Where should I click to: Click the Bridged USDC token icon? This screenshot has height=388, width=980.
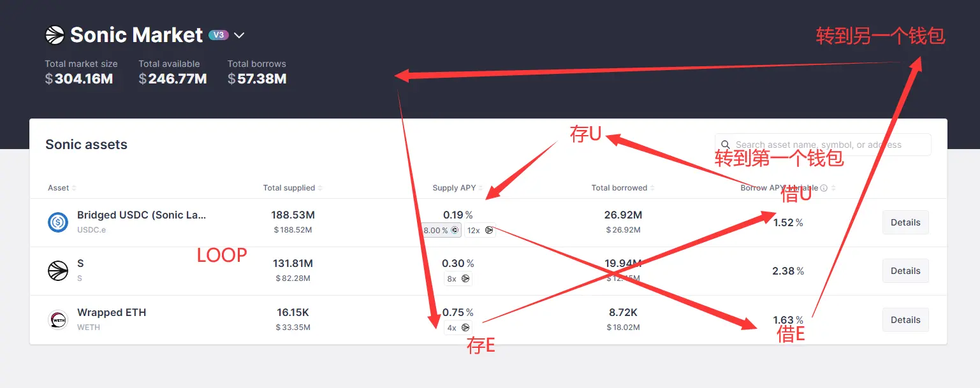pos(58,222)
